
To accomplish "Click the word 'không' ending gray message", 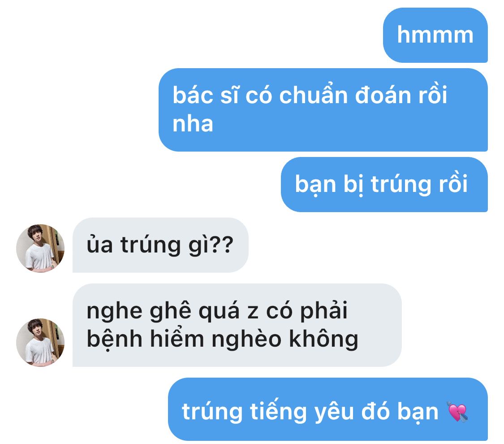I will coord(323,339).
